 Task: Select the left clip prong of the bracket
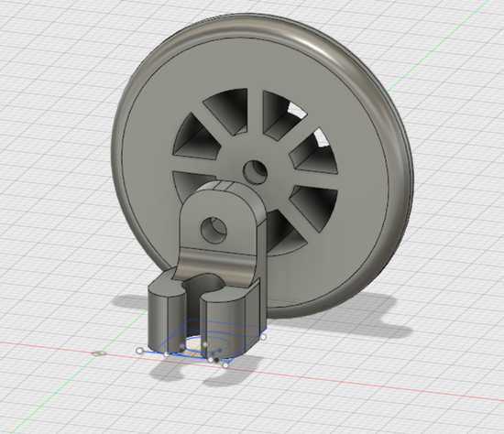166,317
